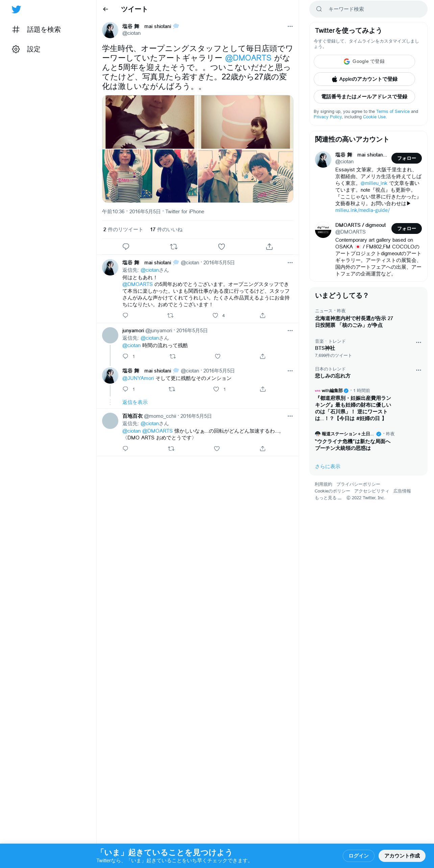Retweet the main tweet

tap(174, 247)
